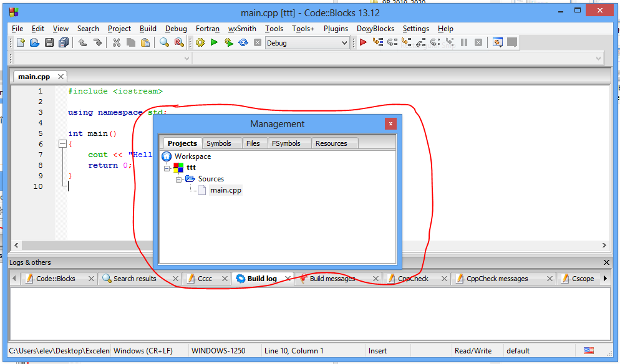Image resolution: width=620 pixels, height=364 pixels.
Task: Click the Redo arrow icon
Action: (97, 42)
